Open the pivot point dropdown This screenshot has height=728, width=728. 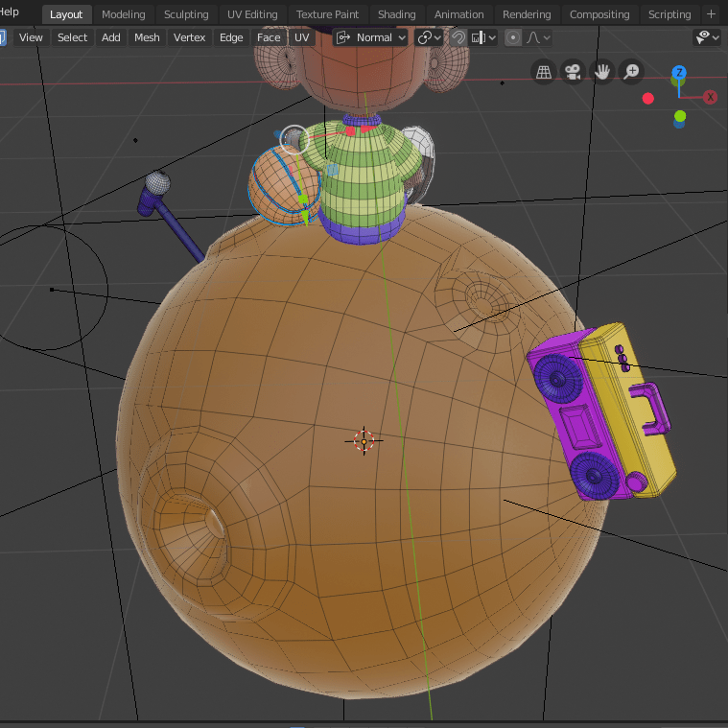(430, 37)
